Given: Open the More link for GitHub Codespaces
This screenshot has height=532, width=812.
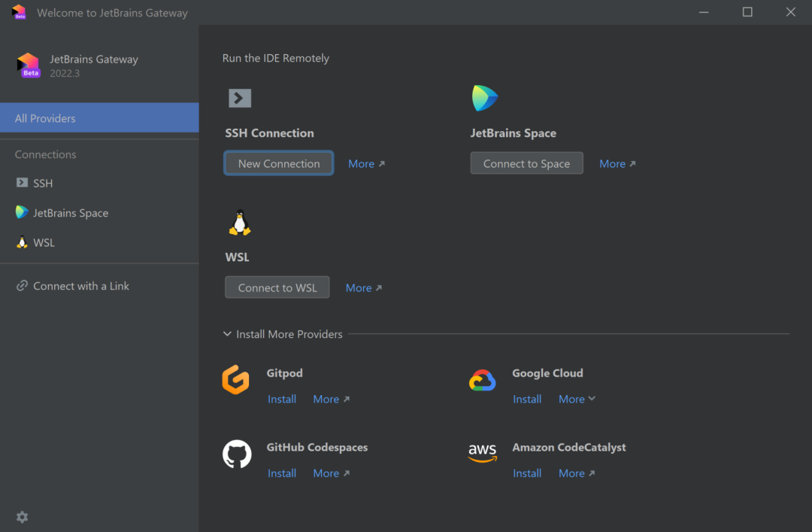Looking at the screenshot, I should pyautogui.click(x=332, y=473).
